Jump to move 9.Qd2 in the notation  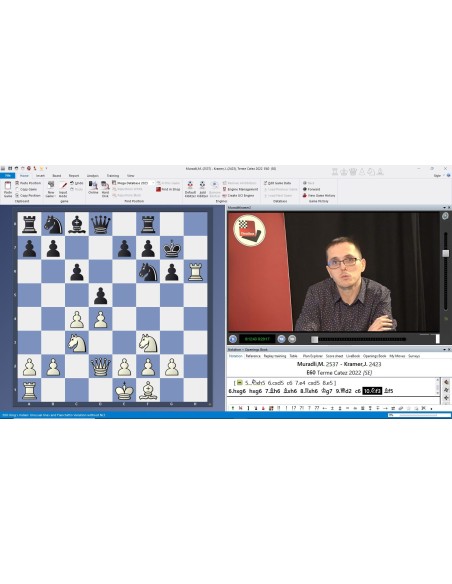point(343,391)
